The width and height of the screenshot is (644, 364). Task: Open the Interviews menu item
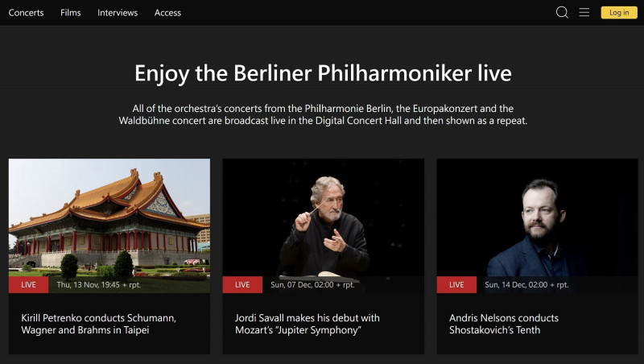[x=118, y=13]
